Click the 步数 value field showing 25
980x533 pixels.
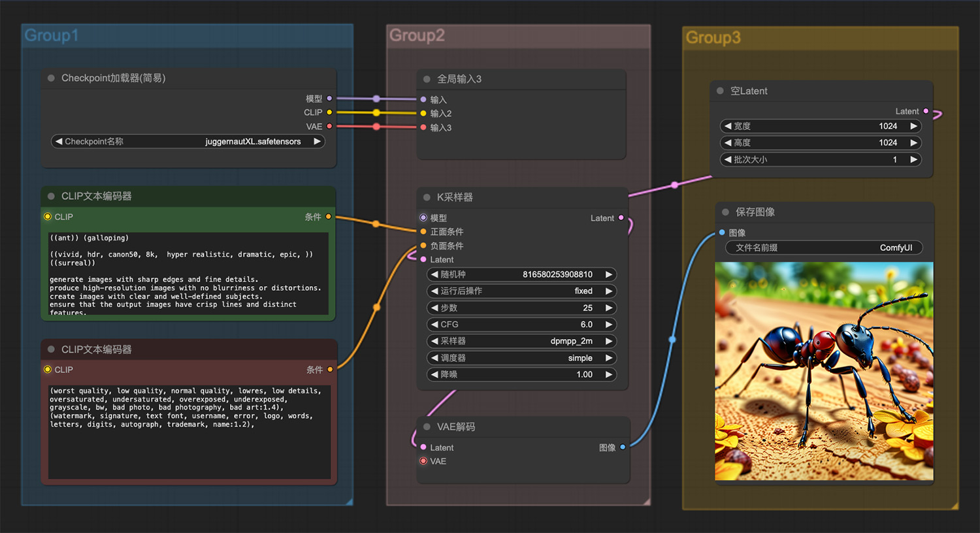click(521, 308)
